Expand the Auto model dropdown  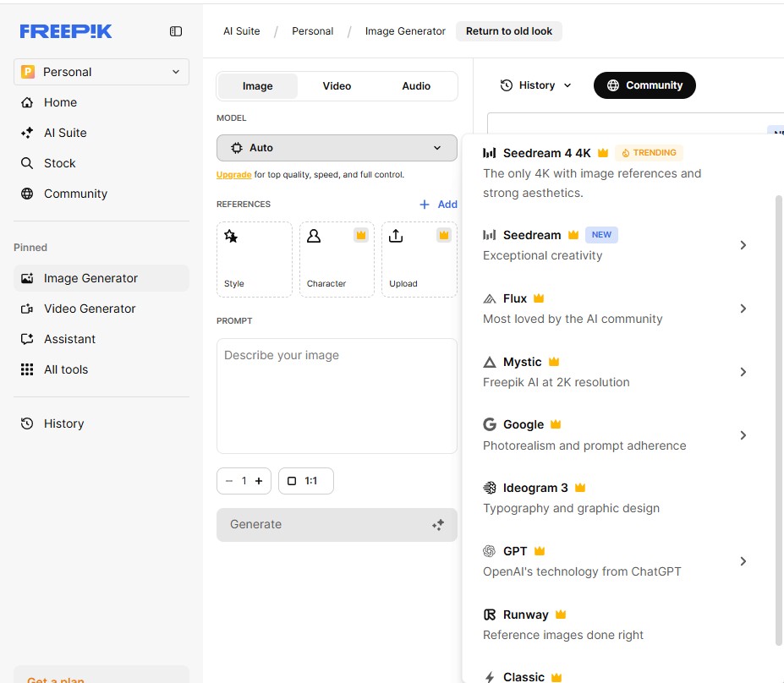coord(337,148)
